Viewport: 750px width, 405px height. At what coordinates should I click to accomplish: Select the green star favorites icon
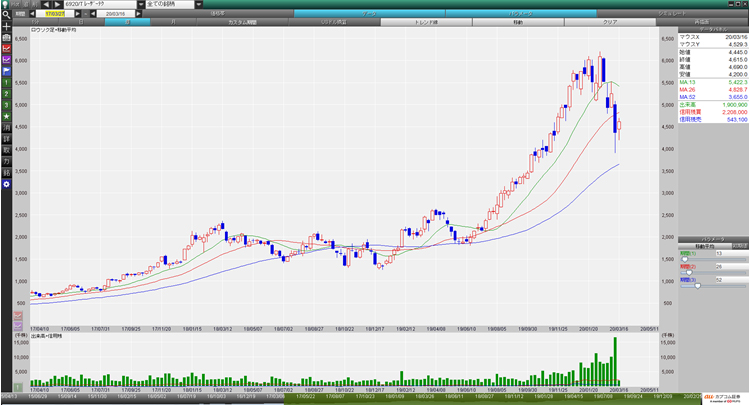click(x=7, y=115)
